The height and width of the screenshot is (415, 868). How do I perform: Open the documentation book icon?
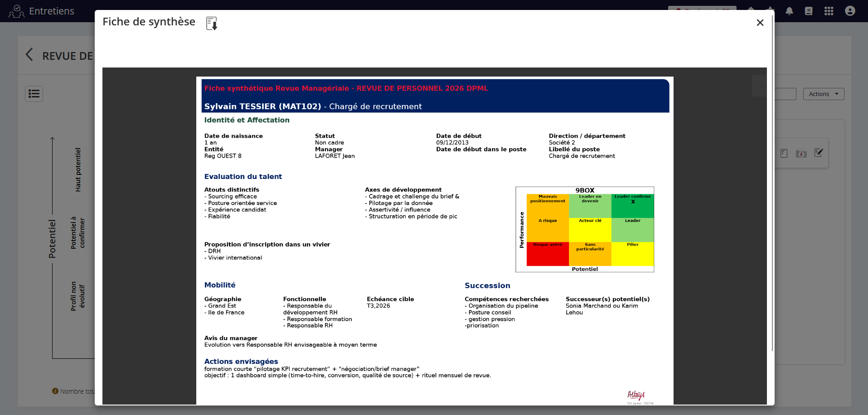pyautogui.click(x=809, y=11)
